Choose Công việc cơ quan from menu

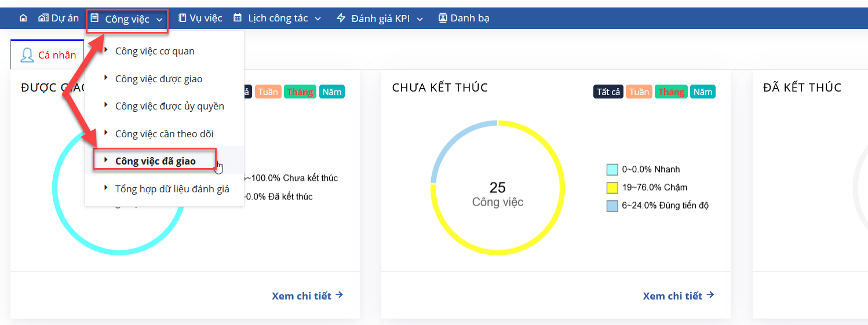coord(155,51)
